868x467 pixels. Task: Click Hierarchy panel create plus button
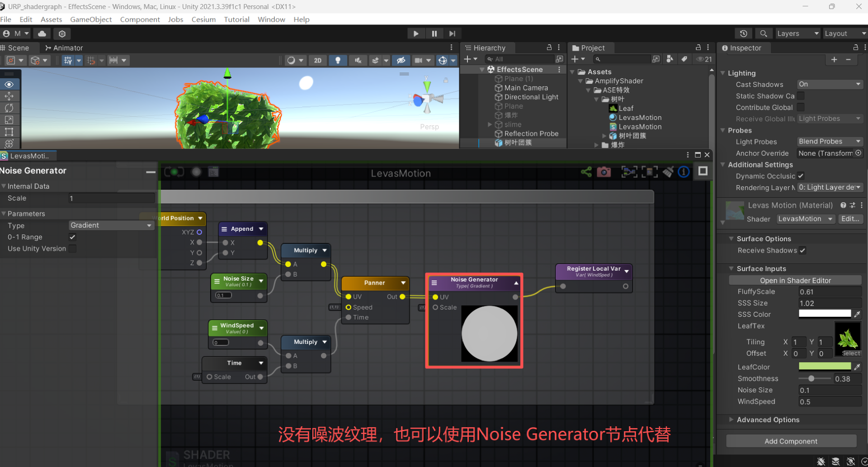tap(467, 59)
